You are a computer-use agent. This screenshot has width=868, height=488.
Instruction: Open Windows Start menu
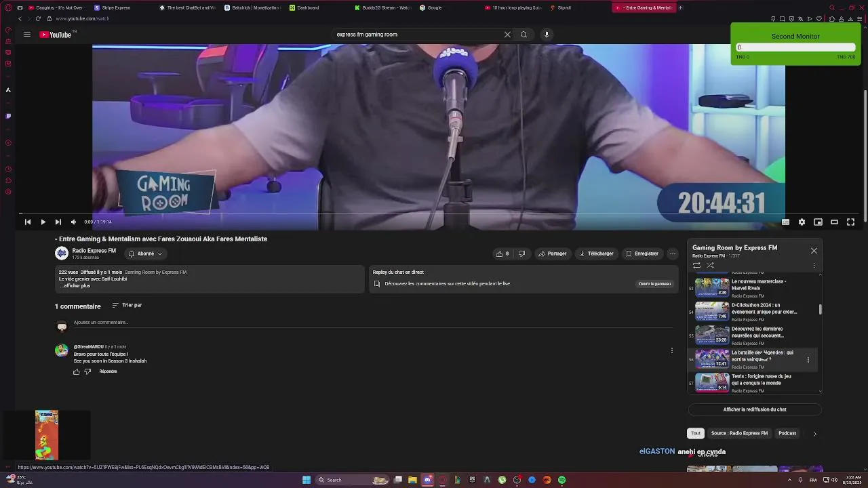click(x=307, y=480)
